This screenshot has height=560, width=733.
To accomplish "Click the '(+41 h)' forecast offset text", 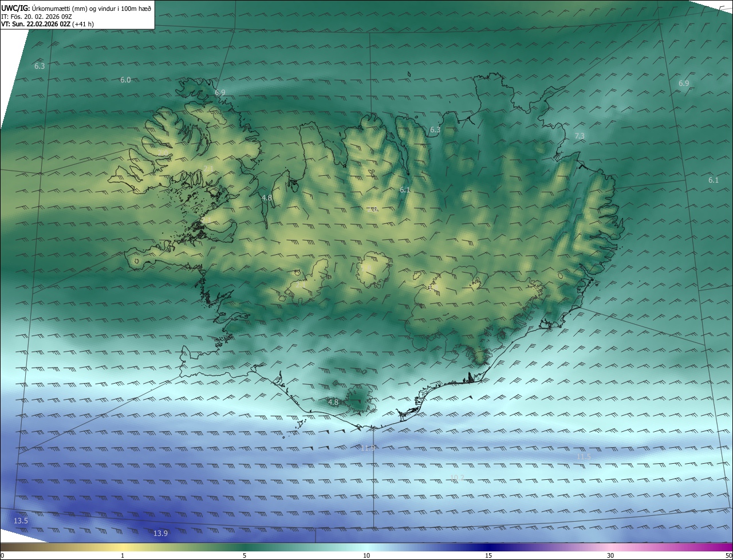I will 84,25.
